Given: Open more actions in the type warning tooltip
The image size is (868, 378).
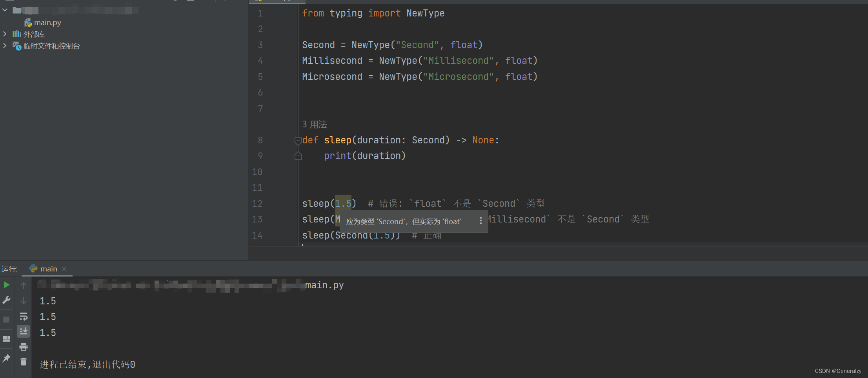Looking at the screenshot, I should click(x=480, y=221).
